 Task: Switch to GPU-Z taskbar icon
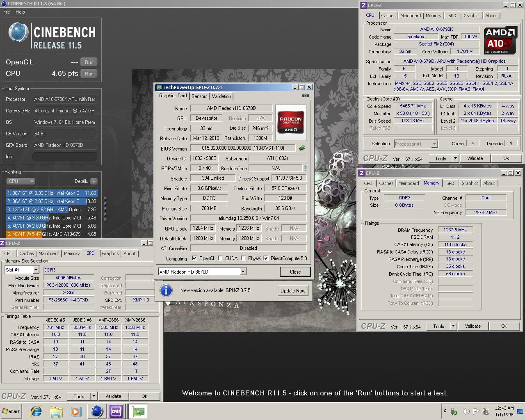(x=138, y=411)
